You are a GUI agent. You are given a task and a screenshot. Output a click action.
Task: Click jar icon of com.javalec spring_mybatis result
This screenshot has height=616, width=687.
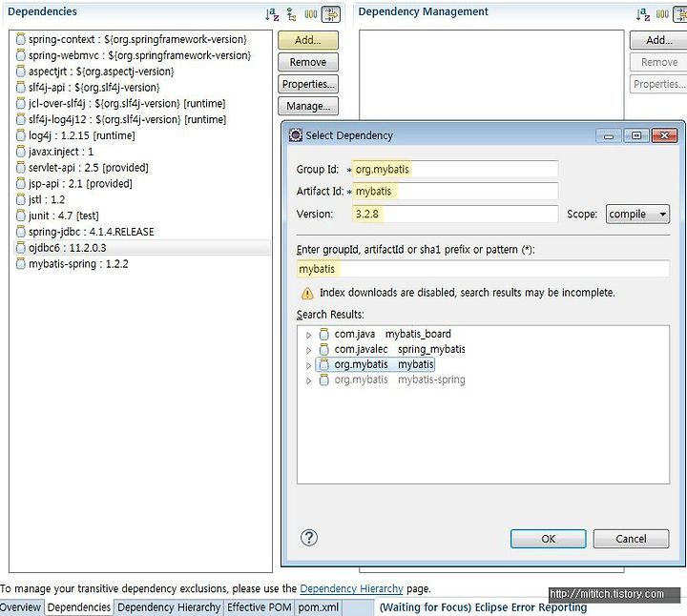[323, 349]
